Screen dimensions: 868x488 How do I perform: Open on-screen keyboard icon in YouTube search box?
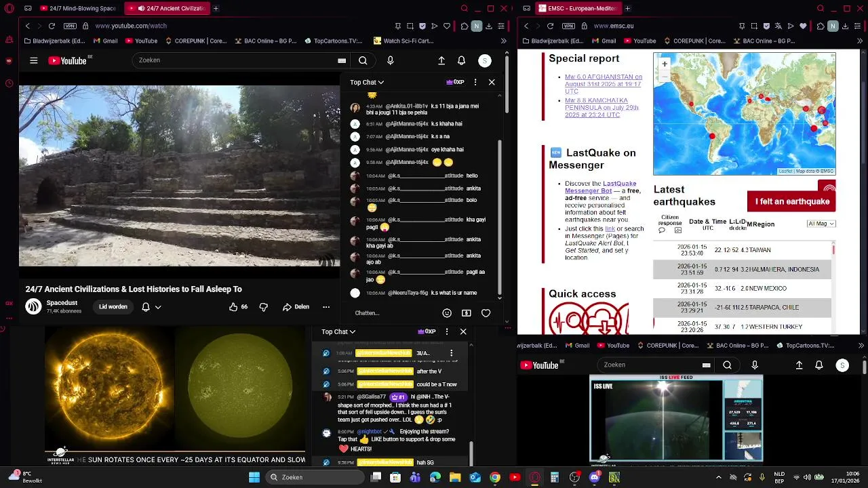click(x=342, y=60)
